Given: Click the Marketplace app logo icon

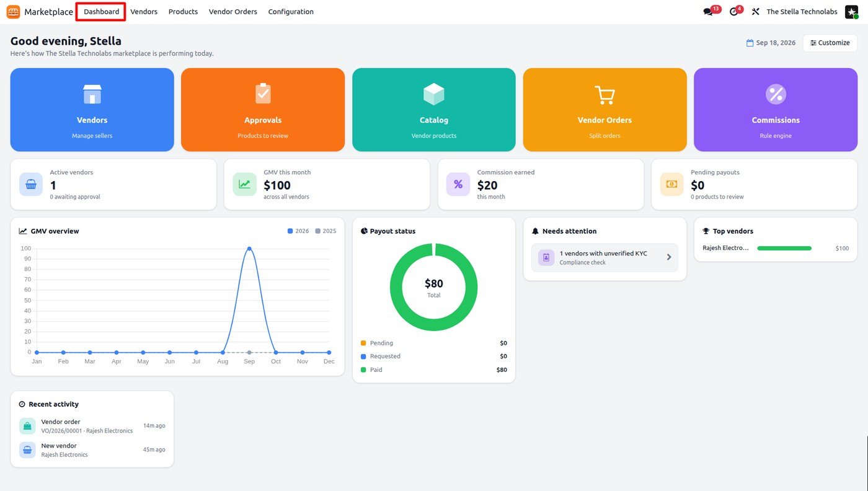Looking at the screenshot, I should (13, 12).
